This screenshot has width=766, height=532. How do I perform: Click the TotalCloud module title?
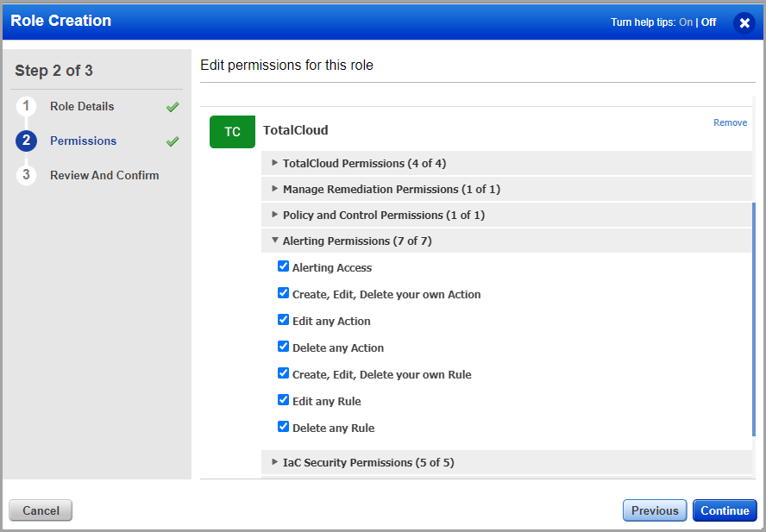296,130
